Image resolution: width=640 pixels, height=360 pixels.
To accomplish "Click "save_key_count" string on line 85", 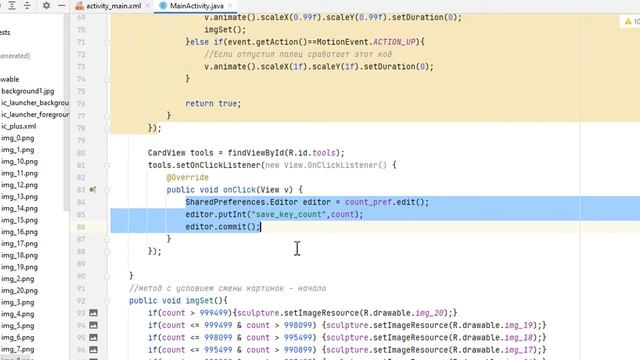I will tap(289, 215).
